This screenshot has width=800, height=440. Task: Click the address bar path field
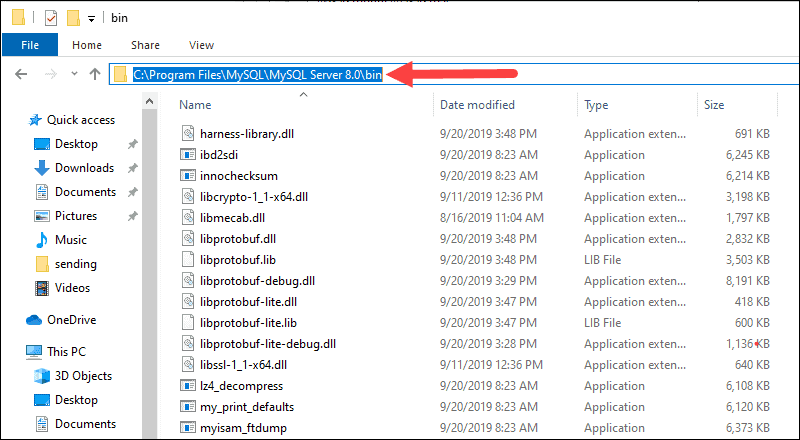[454, 75]
